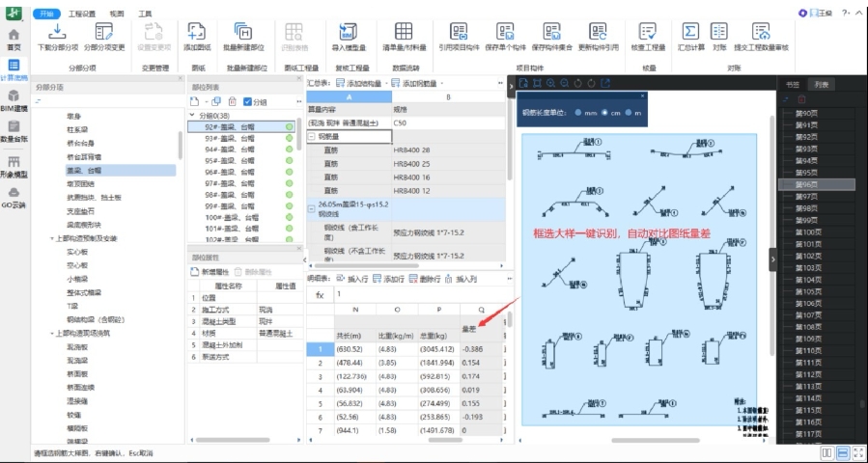Collapse the 分组0(38) tree node

[192, 115]
